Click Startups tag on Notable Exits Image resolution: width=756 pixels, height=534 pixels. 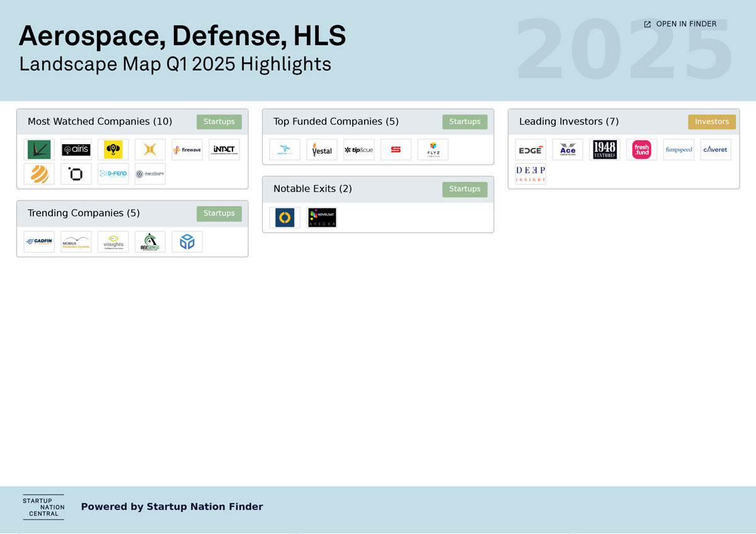(465, 189)
